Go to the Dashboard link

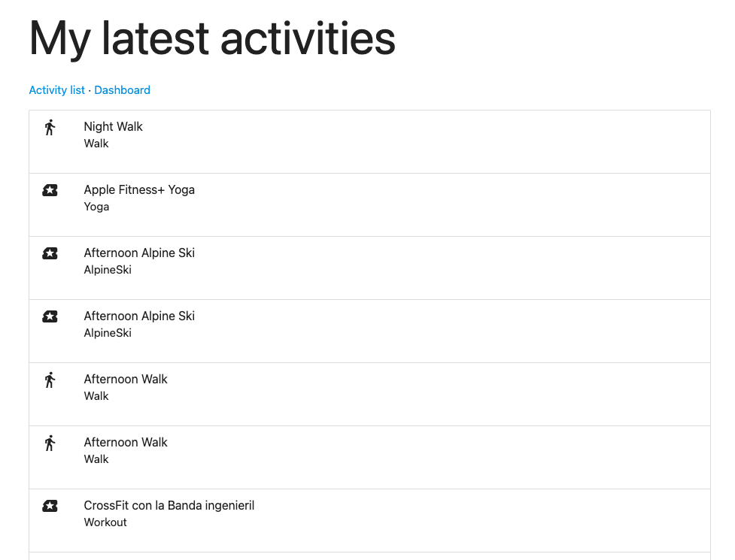tap(123, 90)
